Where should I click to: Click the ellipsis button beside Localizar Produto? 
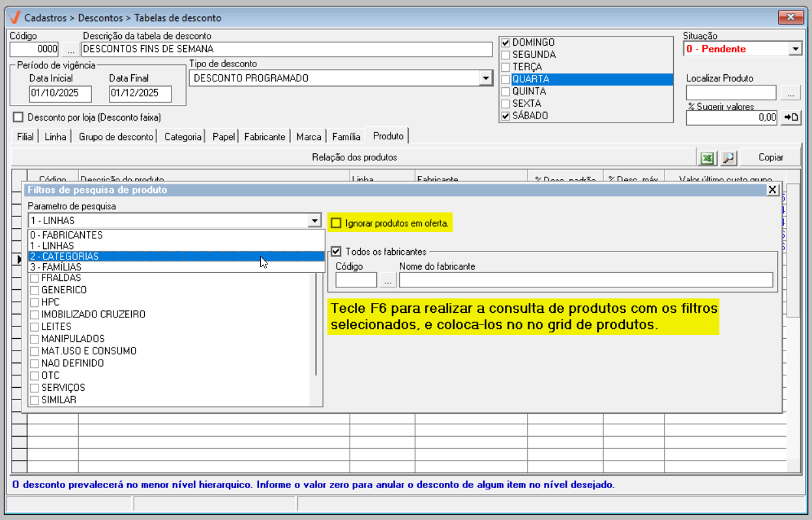pos(790,93)
